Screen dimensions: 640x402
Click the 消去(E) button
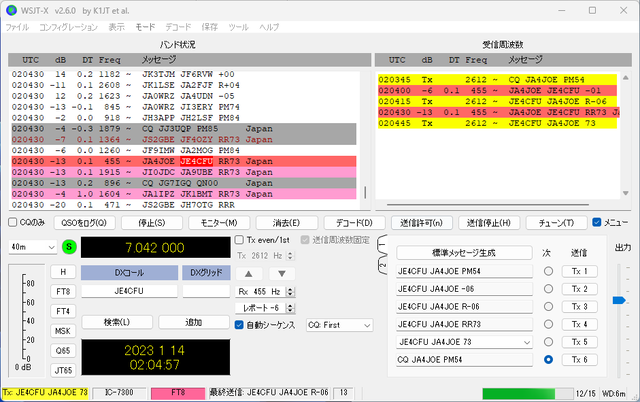click(287, 223)
